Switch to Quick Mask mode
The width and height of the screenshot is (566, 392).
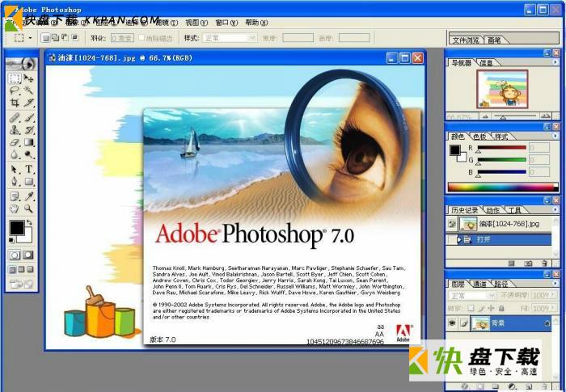pyautogui.click(x=28, y=255)
